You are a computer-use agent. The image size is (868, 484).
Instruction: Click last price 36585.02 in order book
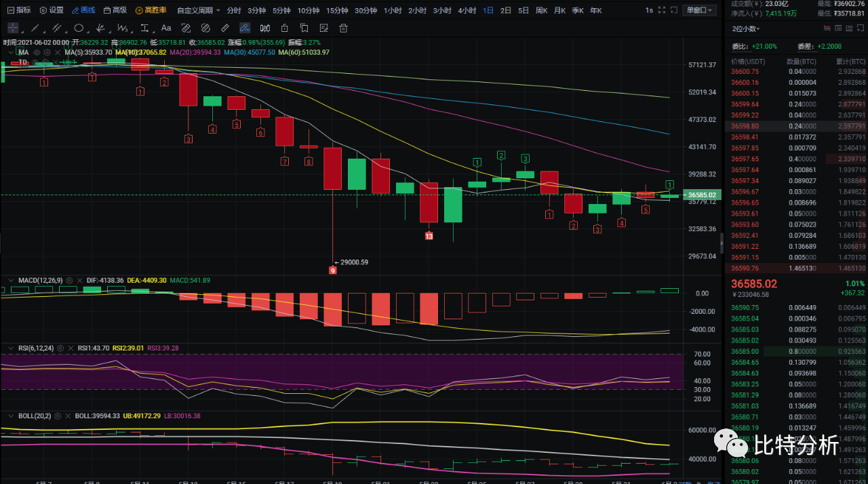754,284
